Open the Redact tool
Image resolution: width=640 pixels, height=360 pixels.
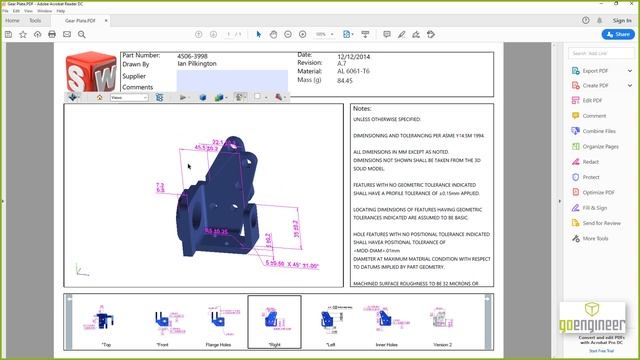pos(585,162)
